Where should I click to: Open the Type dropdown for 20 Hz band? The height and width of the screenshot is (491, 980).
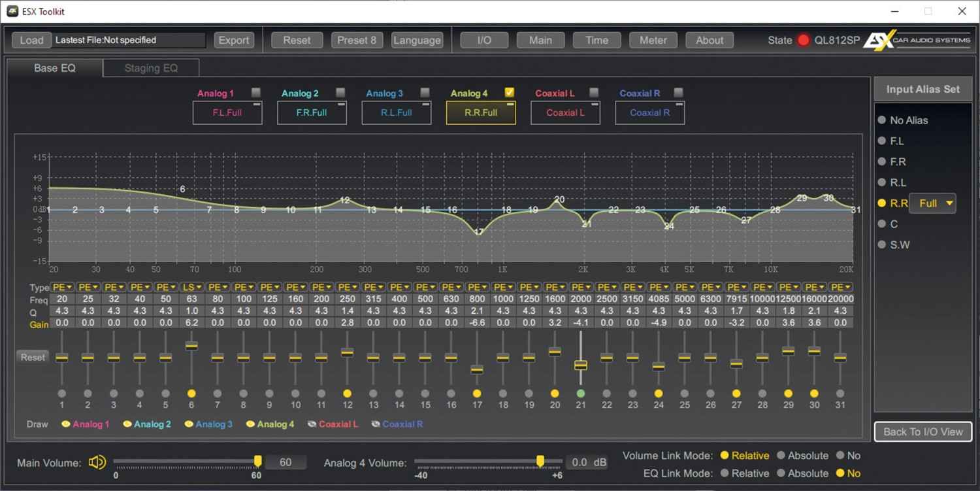(x=62, y=287)
